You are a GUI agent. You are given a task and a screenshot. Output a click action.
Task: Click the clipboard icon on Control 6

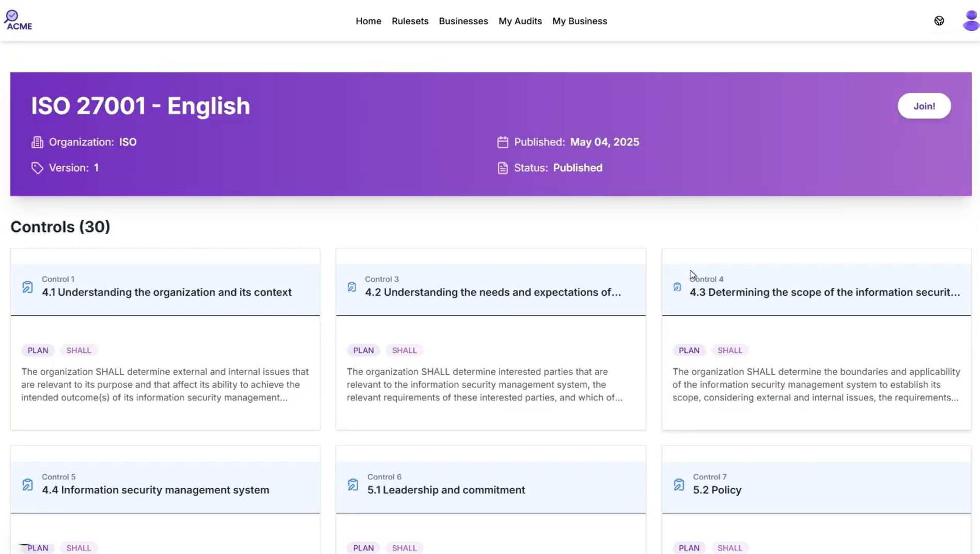(x=353, y=485)
